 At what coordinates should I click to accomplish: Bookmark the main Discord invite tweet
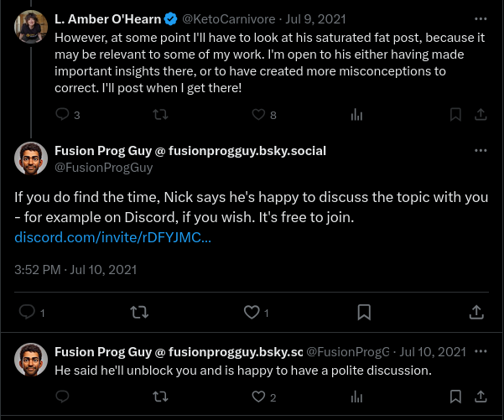(364, 312)
